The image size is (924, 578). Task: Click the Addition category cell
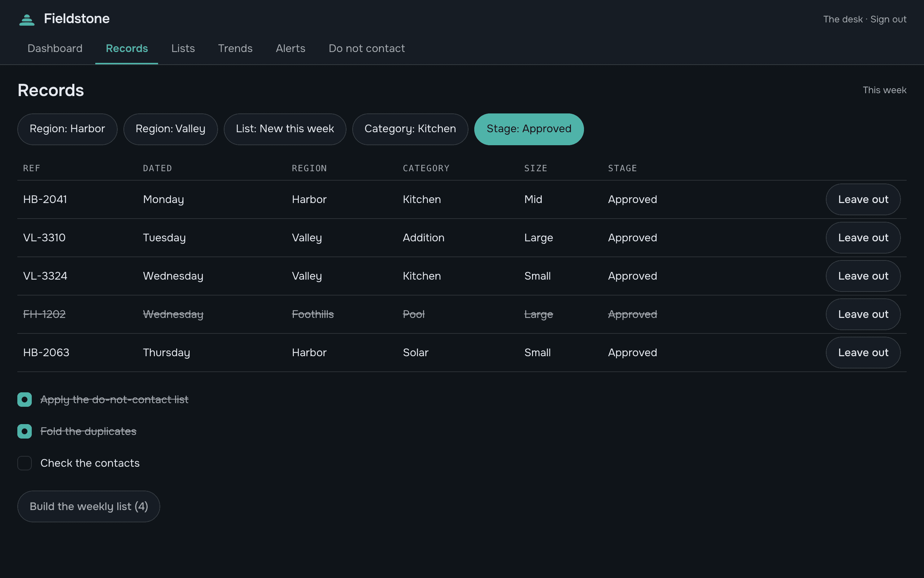423,238
